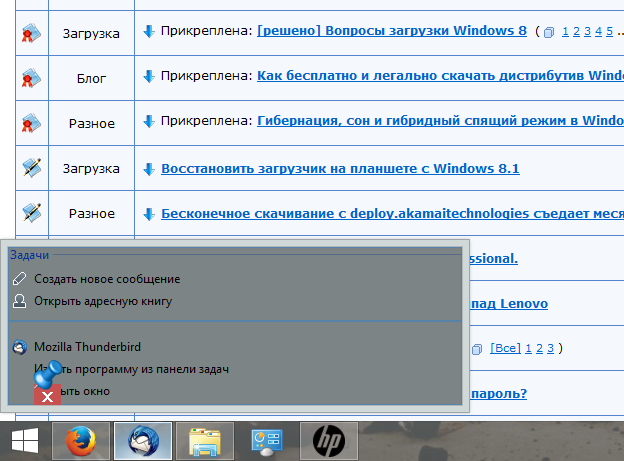The width and height of the screenshot is (624, 461).
Task: Click pencil topic icon in Восстановить загрузчик row
Action: tap(31, 168)
